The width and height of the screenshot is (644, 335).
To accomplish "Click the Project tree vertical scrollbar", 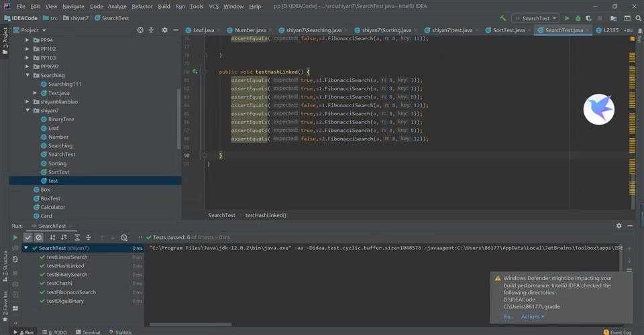I will coord(178,119).
